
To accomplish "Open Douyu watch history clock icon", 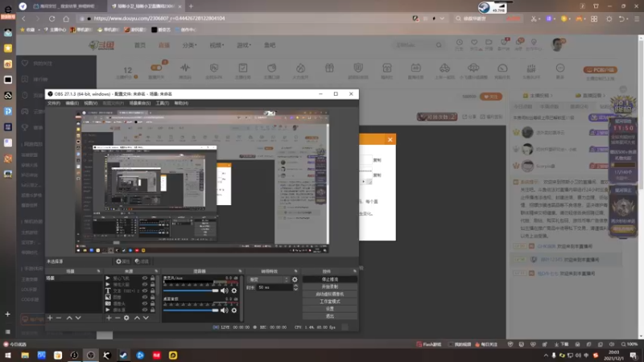I will coord(459,43).
